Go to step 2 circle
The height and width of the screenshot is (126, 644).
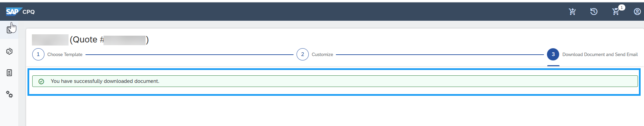point(303,54)
